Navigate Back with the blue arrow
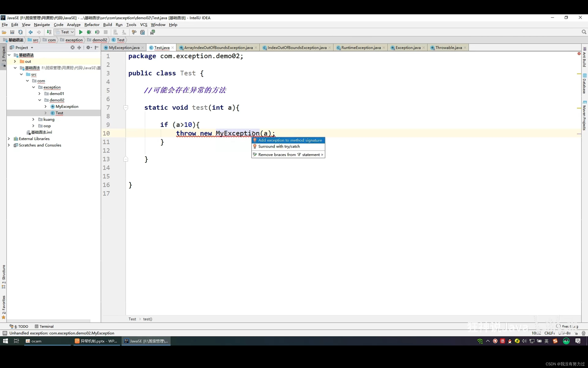The height and width of the screenshot is (368, 588). 31,32
